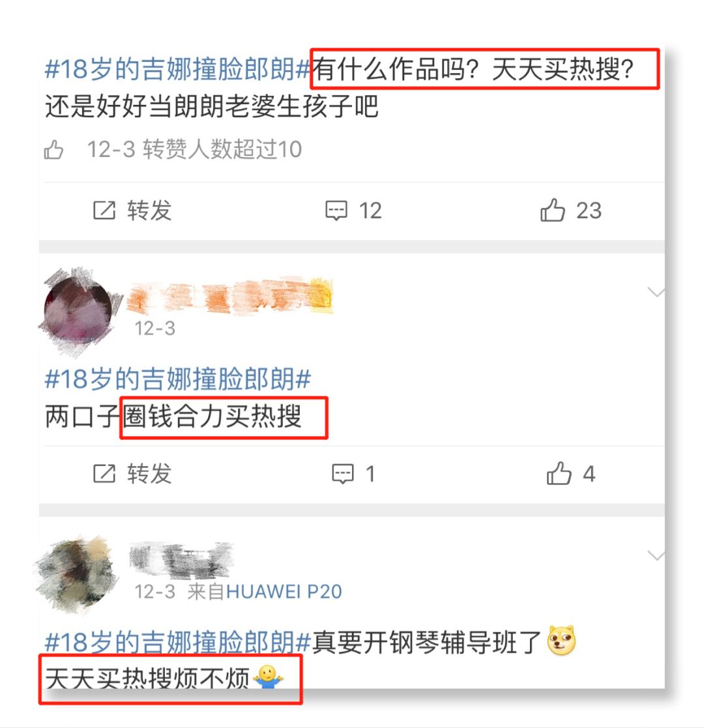Open the blurred avatar of the HUAWEI P20 poster

tap(75, 575)
